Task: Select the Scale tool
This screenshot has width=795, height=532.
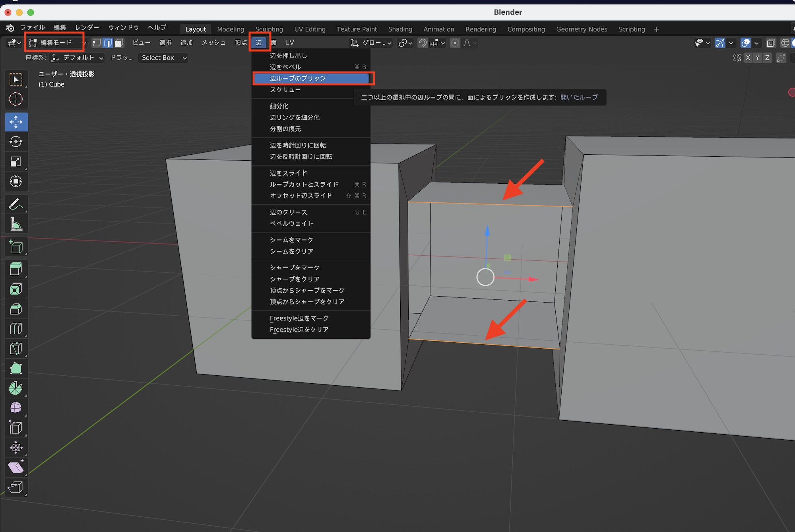Action: point(16,161)
